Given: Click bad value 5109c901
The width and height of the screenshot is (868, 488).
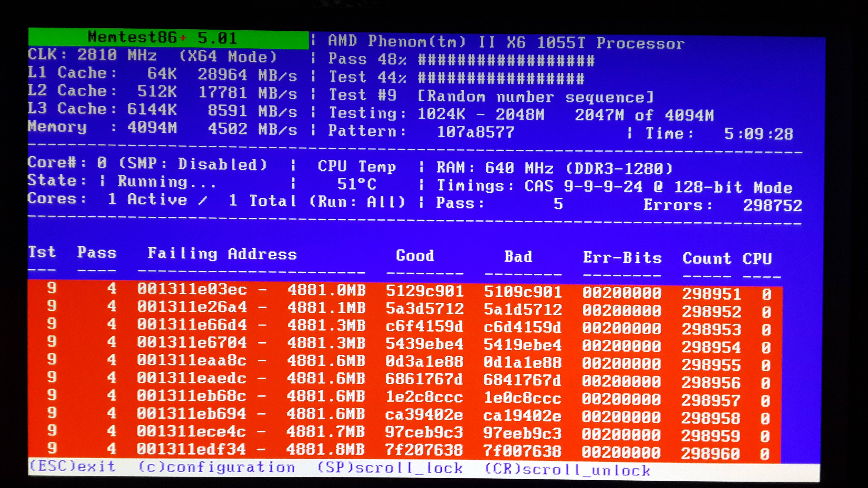Looking at the screenshot, I should pyautogui.click(x=523, y=292).
